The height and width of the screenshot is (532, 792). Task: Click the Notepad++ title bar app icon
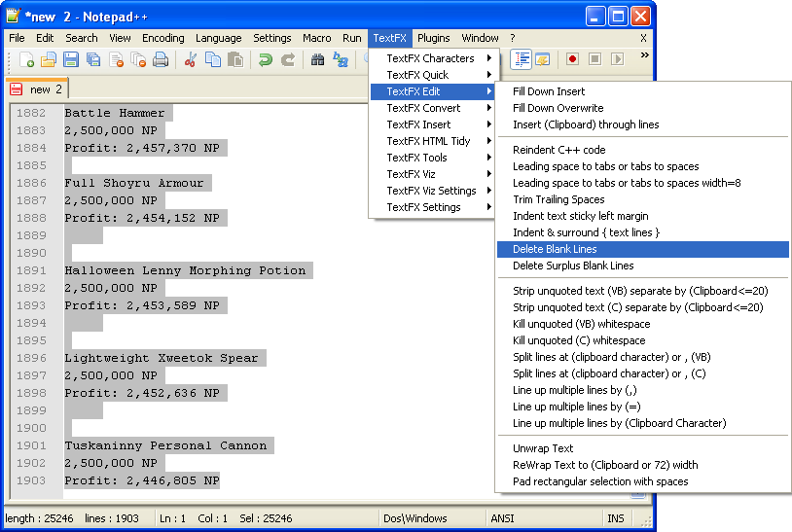pyautogui.click(x=13, y=17)
